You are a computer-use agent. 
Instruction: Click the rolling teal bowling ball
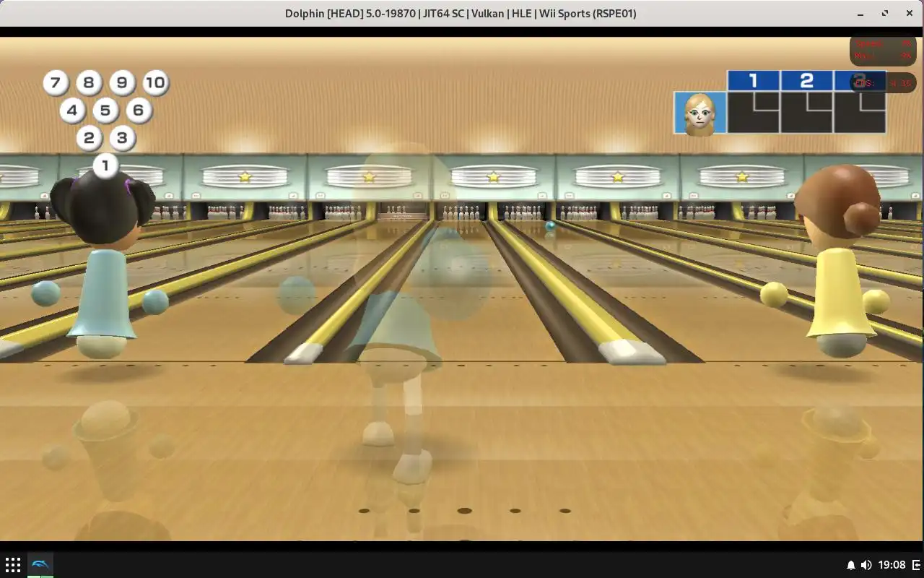(x=551, y=226)
